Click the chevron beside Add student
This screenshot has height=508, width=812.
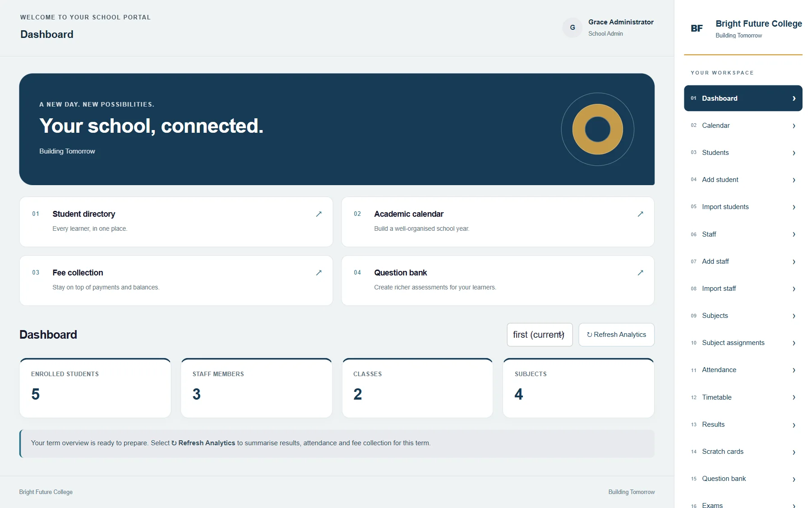pos(794,180)
